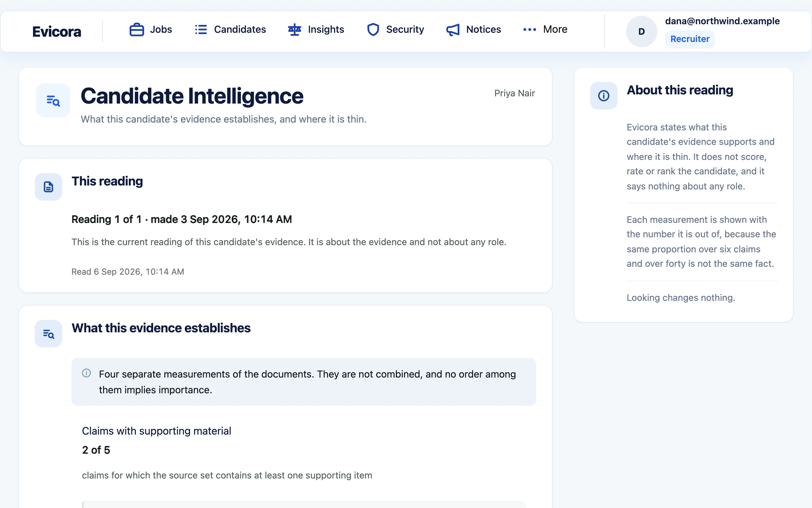This screenshot has width=812, height=508.
Task: Go to the Candidates section
Action: click(230, 29)
